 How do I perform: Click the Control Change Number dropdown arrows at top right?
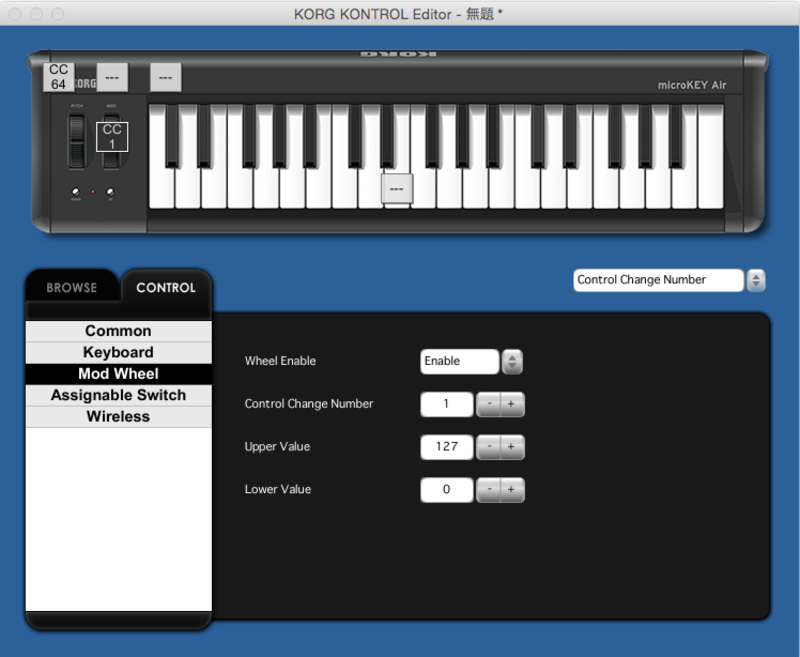pos(756,280)
